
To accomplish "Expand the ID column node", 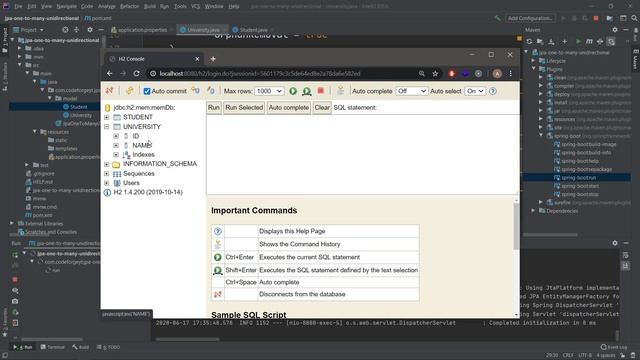I will 116,136.
